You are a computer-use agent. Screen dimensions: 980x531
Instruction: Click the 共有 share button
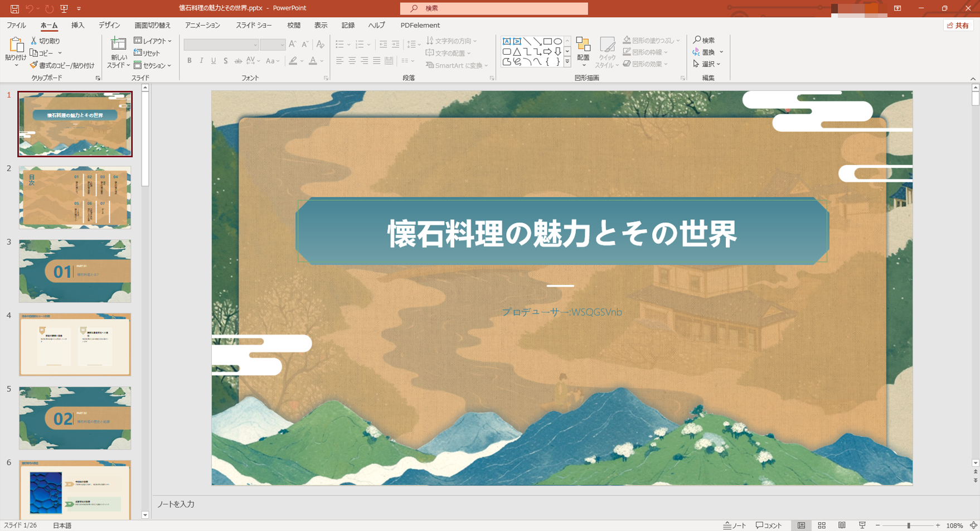[x=958, y=26]
